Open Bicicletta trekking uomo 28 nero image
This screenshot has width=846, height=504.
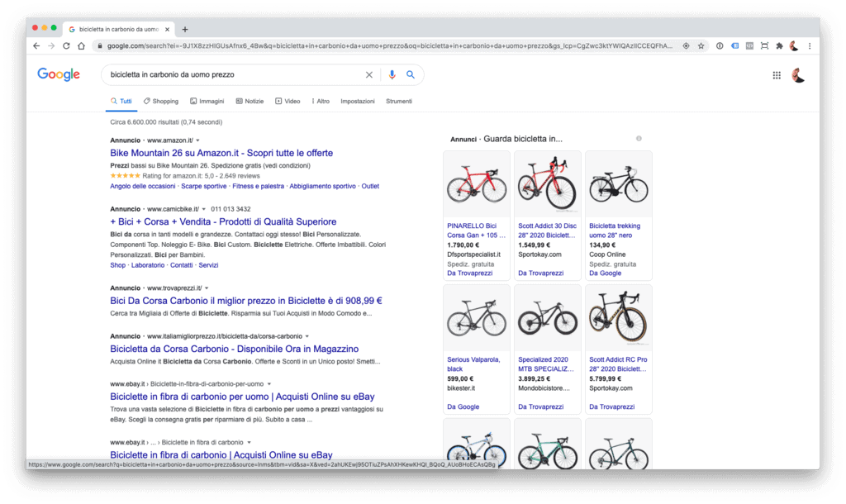pos(618,184)
